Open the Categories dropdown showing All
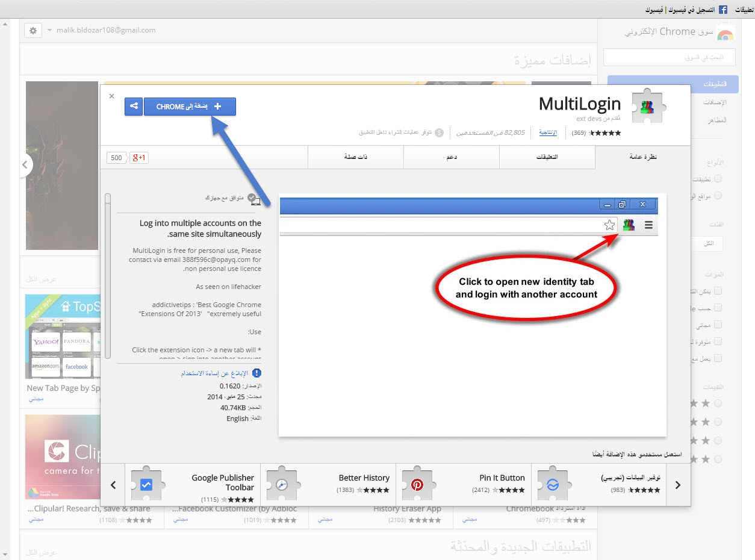Image resolution: width=755 pixels, height=560 pixels. (706, 243)
